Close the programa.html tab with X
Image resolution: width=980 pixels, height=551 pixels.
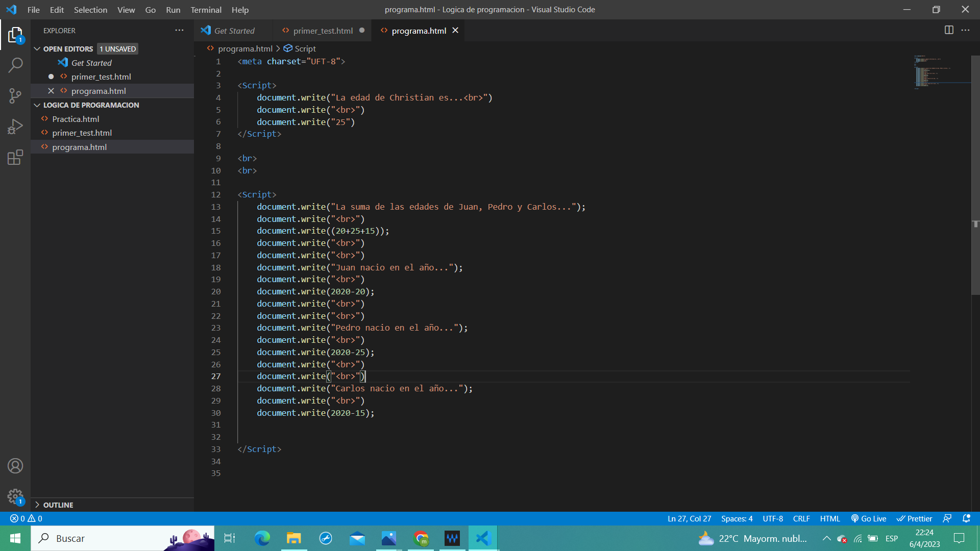pyautogui.click(x=455, y=31)
